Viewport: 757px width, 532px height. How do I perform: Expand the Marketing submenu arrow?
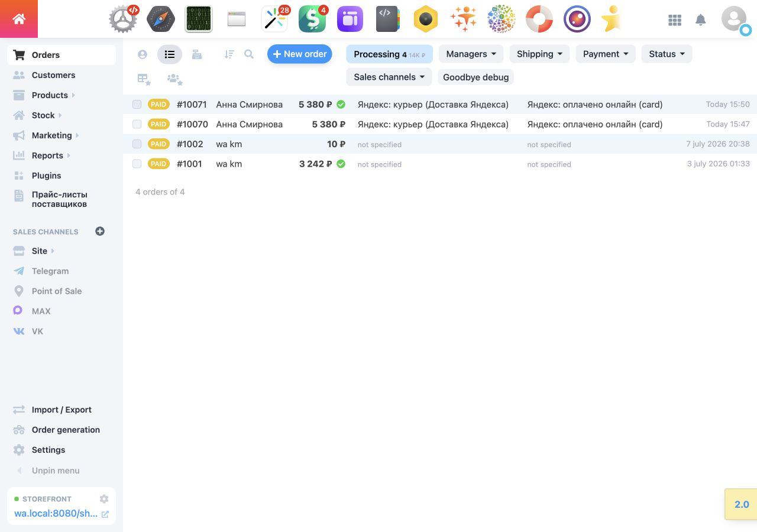(77, 135)
